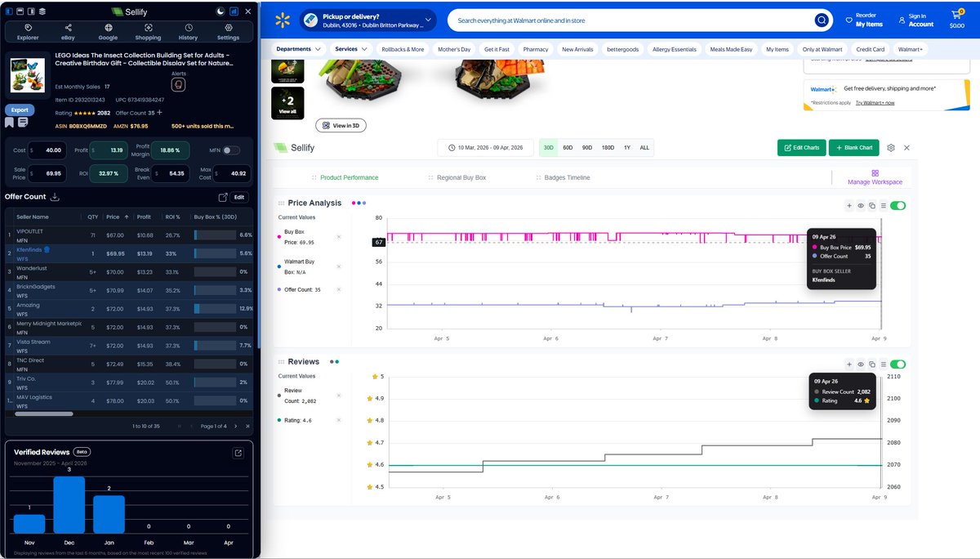Click the bookmark icon under Export
The width and height of the screenshot is (980, 559).
9,122
